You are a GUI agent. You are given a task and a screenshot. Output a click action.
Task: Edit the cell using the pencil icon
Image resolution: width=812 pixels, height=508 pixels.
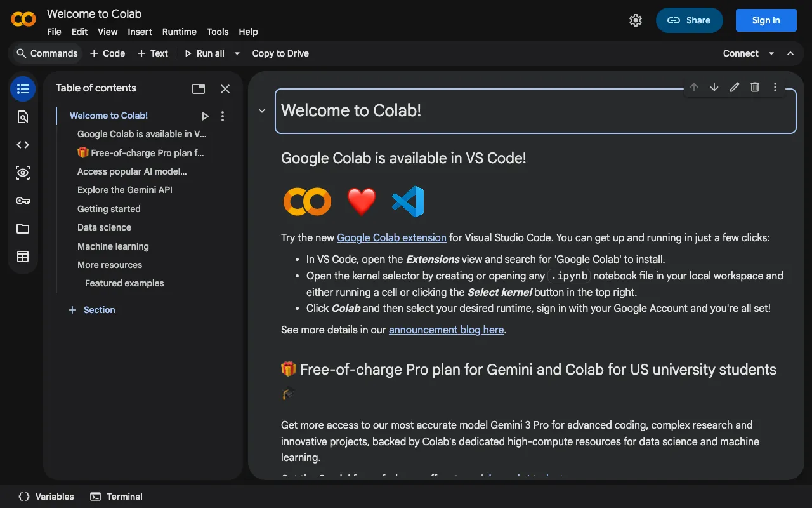pyautogui.click(x=734, y=87)
